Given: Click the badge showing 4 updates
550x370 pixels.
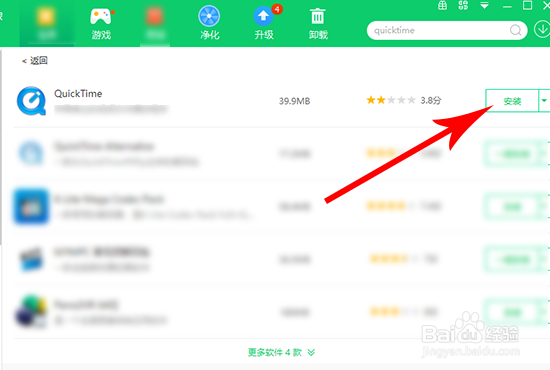Looking at the screenshot, I should pyautogui.click(x=277, y=9).
